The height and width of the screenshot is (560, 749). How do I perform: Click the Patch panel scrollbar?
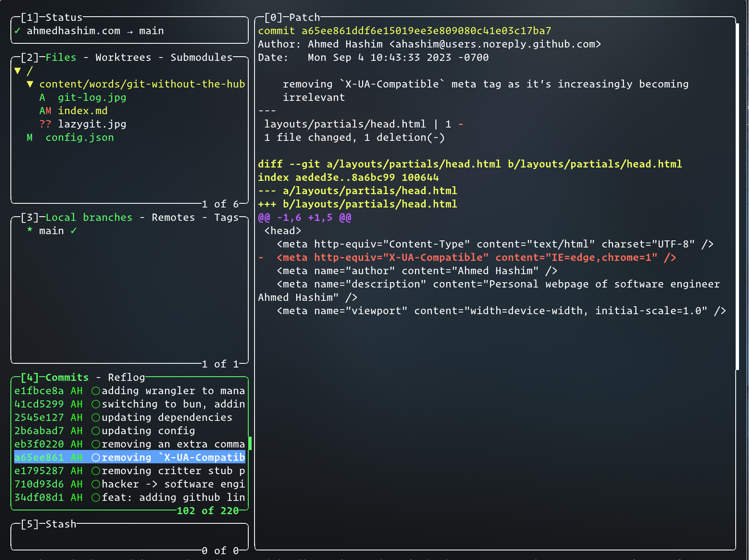click(x=737, y=196)
